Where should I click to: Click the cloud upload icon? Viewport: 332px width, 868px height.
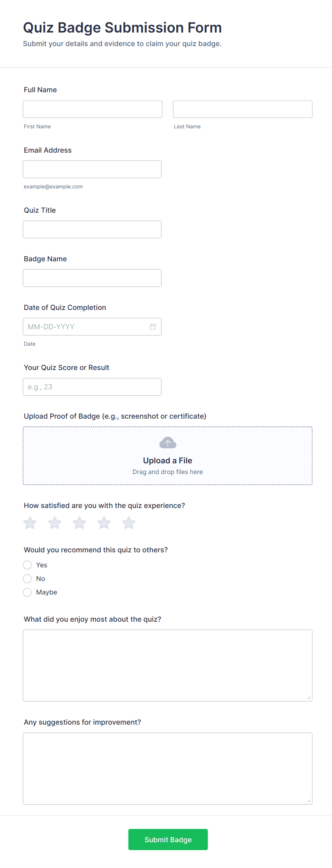168,443
